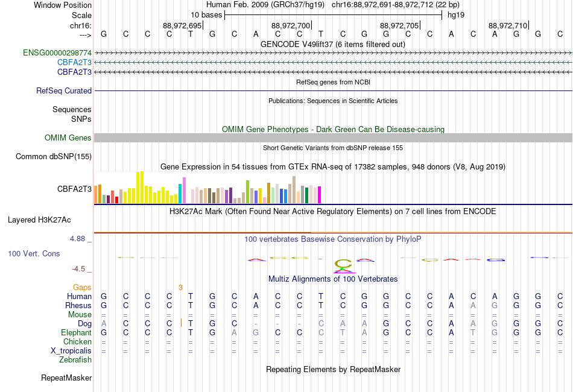Open the RefSeq Curated track label
Viewport: 573px width, 392px height.
point(64,90)
